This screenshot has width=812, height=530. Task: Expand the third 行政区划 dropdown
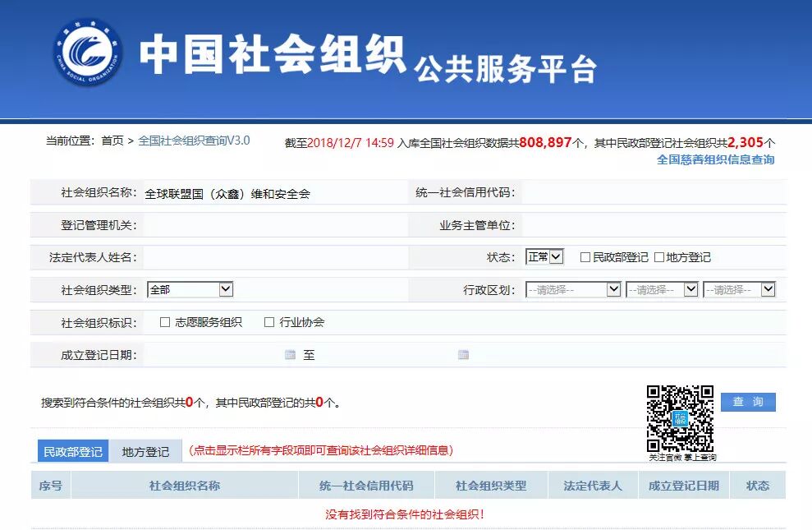(x=739, y=289)
